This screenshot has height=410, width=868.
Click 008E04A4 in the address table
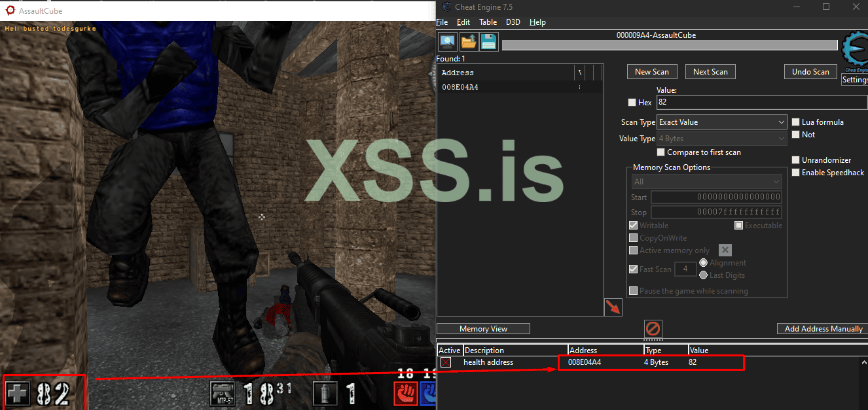pyautogui.click(x=585, y=362)
